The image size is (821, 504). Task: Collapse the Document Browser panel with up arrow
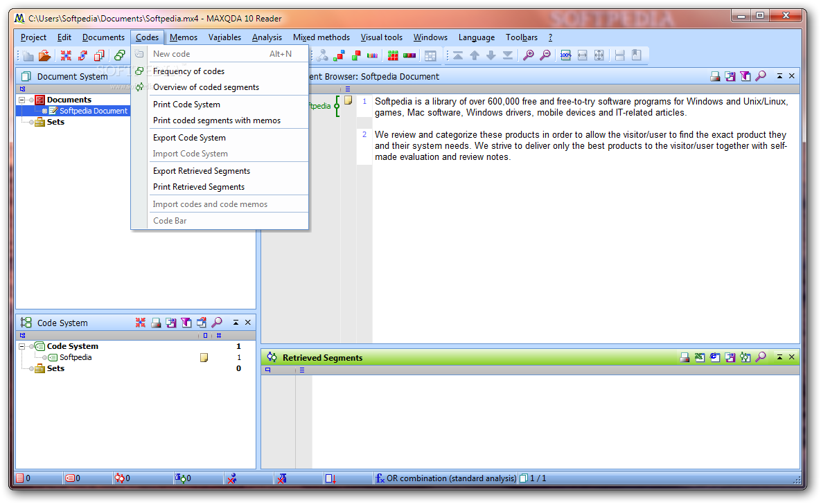pyautogui.click(x=779, y=76)
